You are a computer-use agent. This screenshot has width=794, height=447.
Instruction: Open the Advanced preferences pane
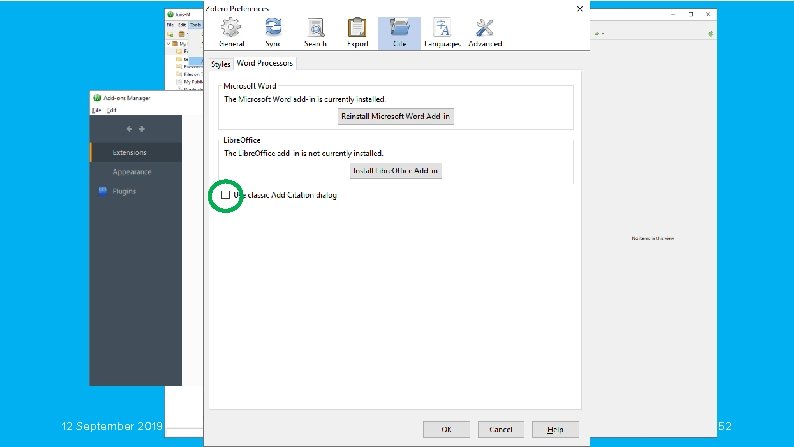(x=485, y=32)
